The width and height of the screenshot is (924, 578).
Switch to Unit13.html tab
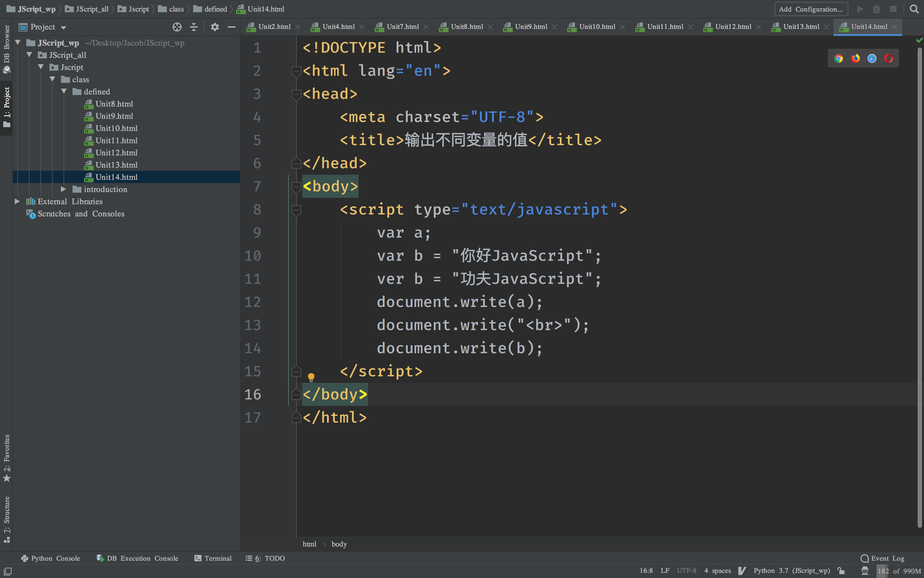(x=801, y=27)
